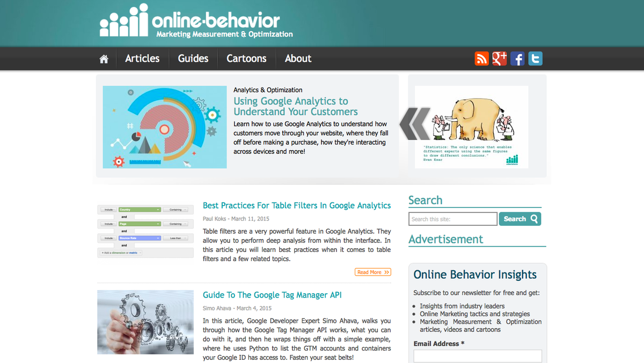Open the Google Plus page icon
This screenshot has width=644, height=363.
click(x=500, y=58)
